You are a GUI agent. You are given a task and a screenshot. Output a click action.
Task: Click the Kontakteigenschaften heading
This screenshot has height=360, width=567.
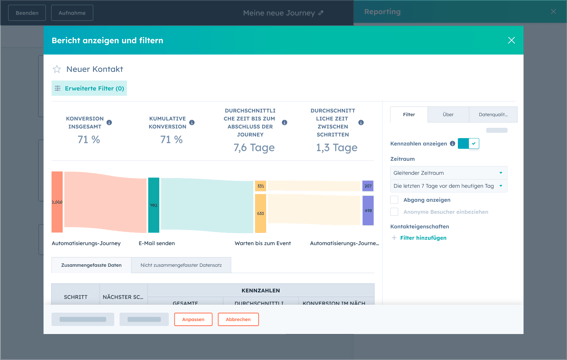[419, 227]
